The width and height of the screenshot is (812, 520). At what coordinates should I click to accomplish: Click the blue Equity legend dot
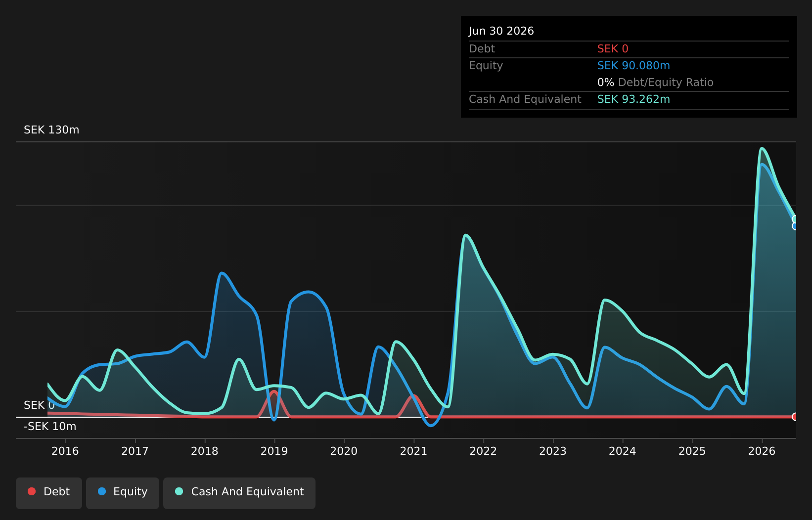(x=102, y=491)
